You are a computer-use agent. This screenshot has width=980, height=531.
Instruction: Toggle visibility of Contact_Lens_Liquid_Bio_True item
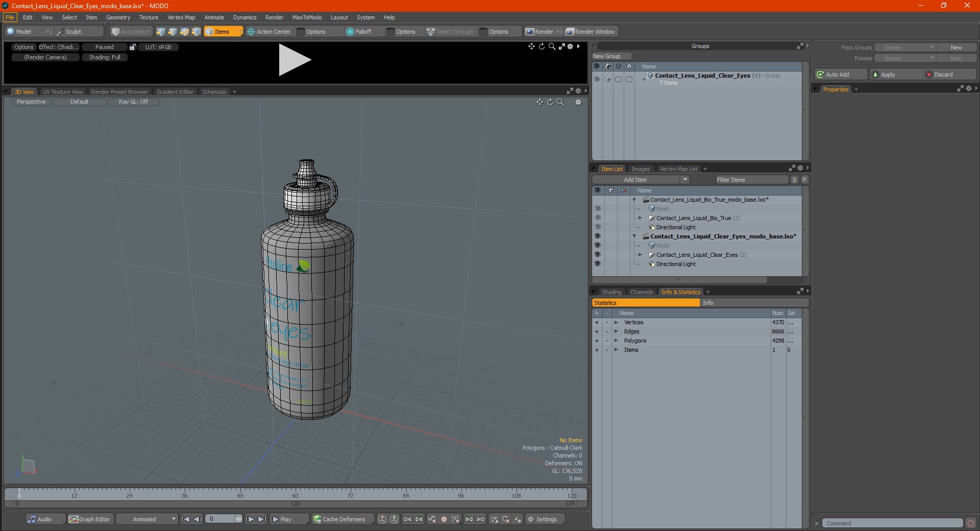pyautogui.click(x=597, y=218)
